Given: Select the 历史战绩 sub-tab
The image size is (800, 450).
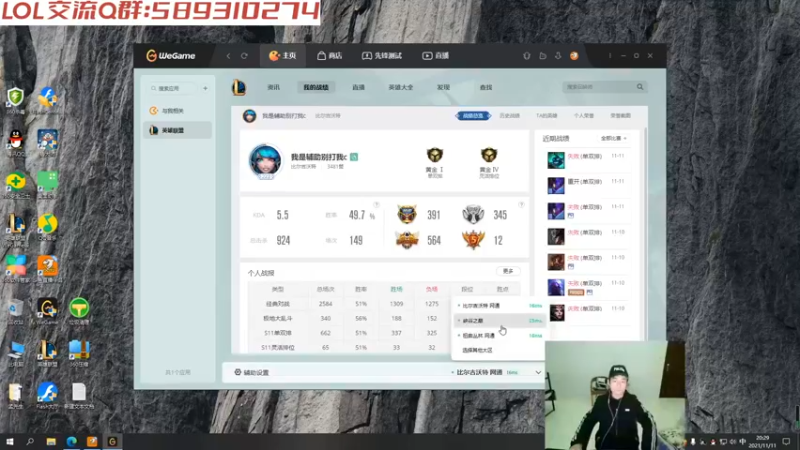Looking at the screenshot, I should pyautogui.click(x=509, y=116).
